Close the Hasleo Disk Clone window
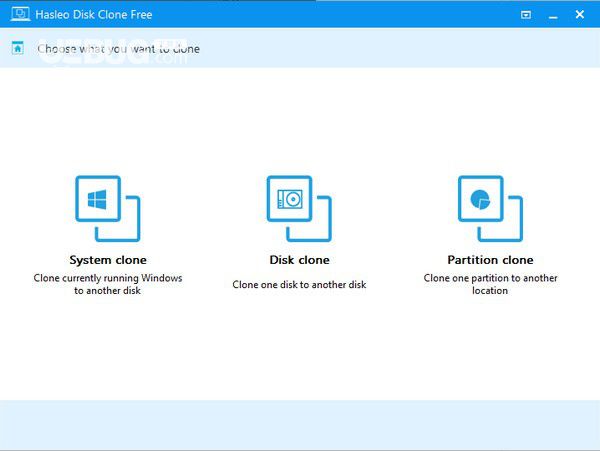The height and width of the screenshot is (451, 600). [580, 15]
